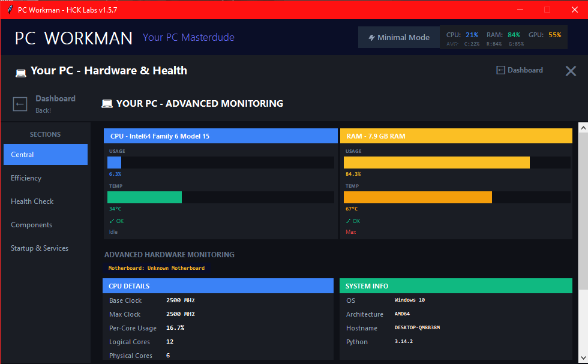
Task: Click the Minimal Mode button
Action: coord(399,37)
